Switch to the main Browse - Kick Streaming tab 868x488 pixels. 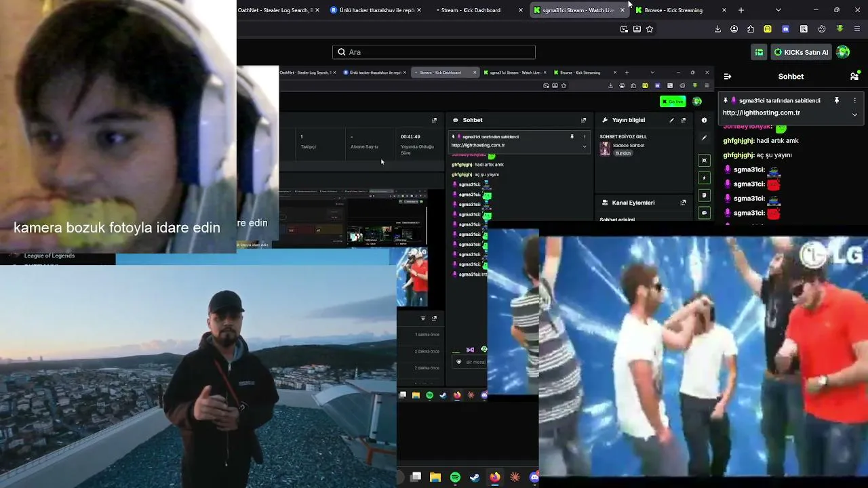click(680, 10)
